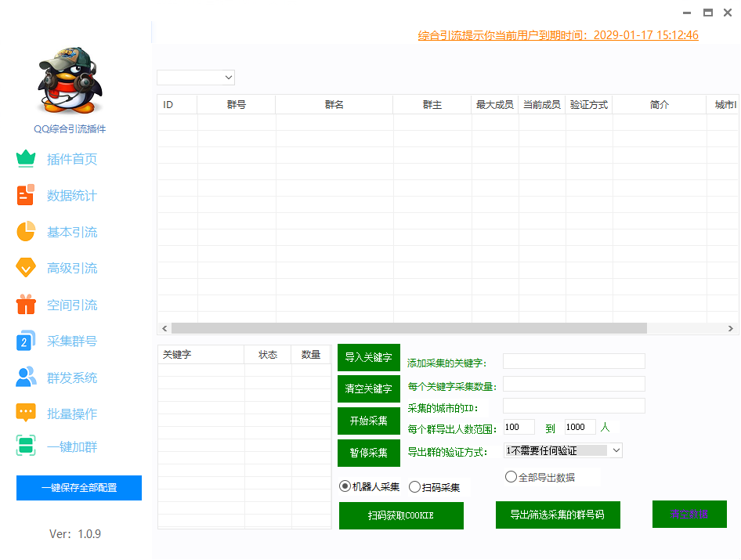
Task: Open 空间引流 using the gift icon
Action: click(x=26, y=305)
